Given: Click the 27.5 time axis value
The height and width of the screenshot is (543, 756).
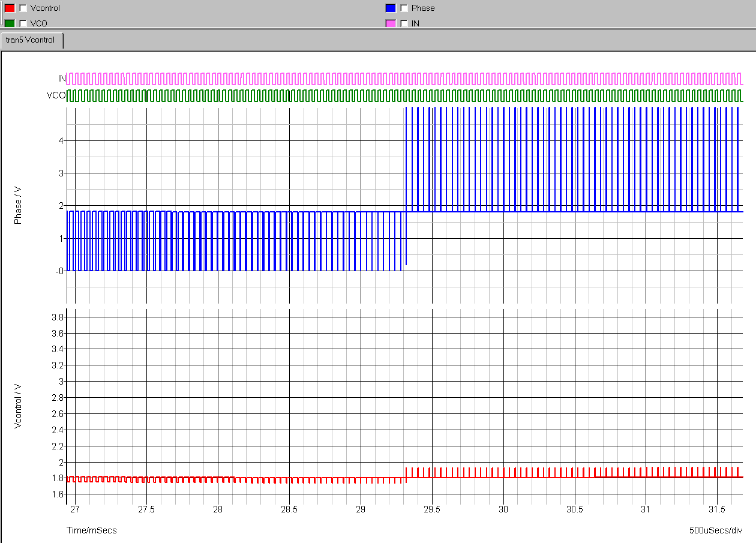Looking at the screenshot, I should (x=146, y=509).
